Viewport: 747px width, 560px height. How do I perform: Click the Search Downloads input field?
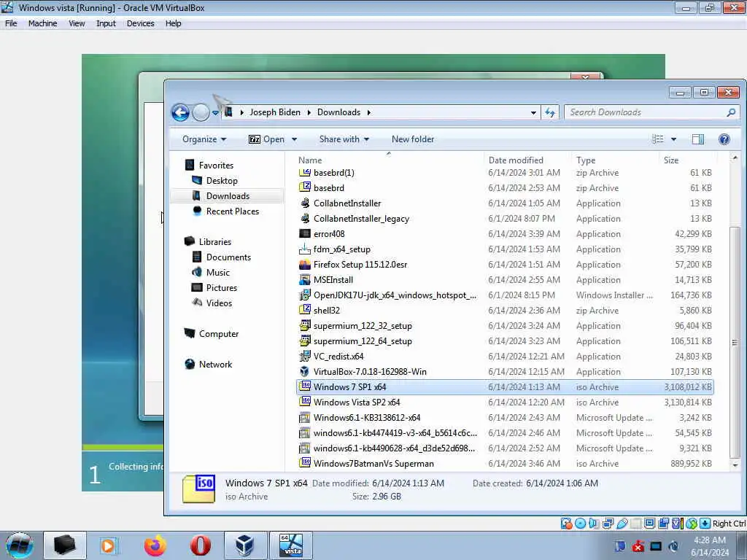pos(646,112)
